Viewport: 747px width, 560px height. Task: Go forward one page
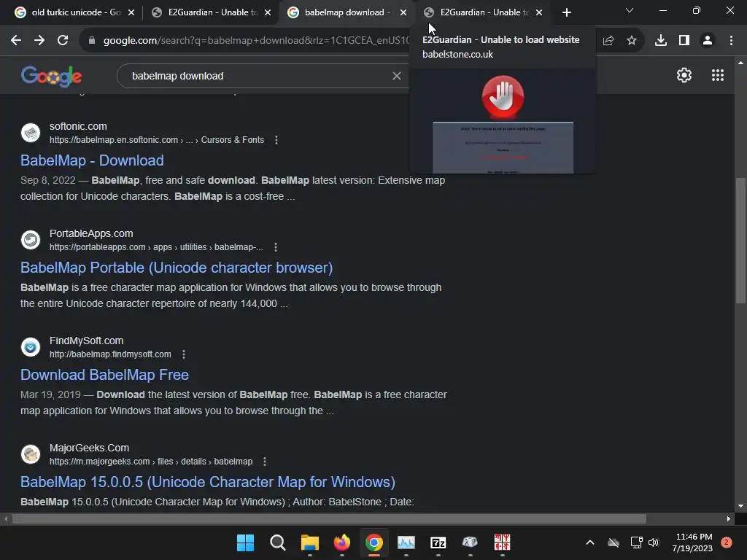coord(39,41)
